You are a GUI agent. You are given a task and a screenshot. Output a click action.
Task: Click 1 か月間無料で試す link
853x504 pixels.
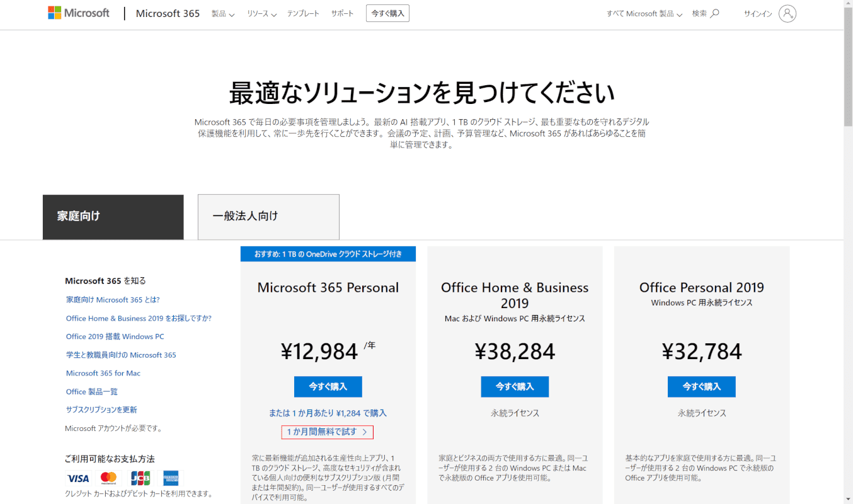coord(327,432)
